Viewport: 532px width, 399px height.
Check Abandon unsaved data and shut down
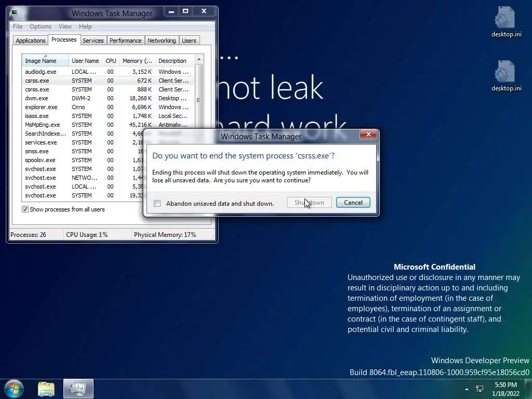point(157,203)
